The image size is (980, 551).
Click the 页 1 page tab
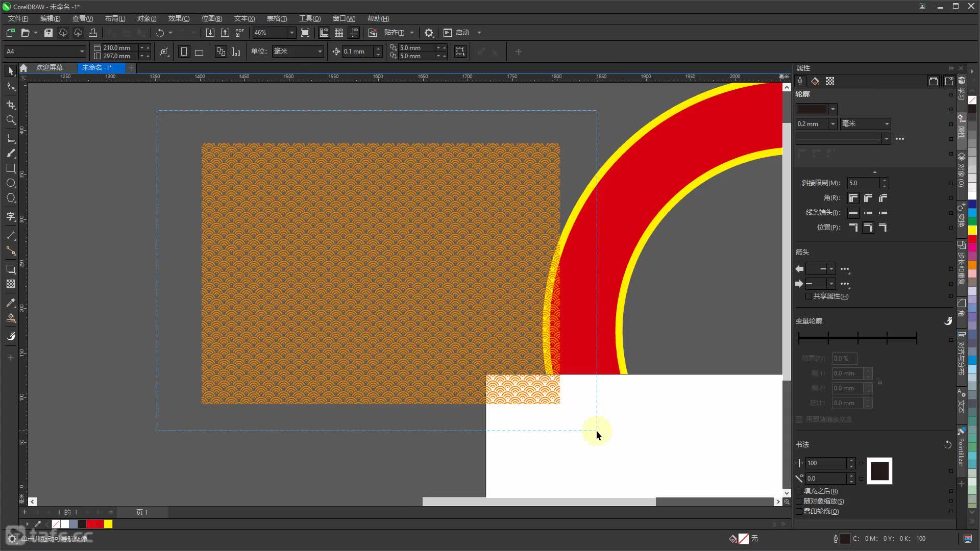pos(142,512)
